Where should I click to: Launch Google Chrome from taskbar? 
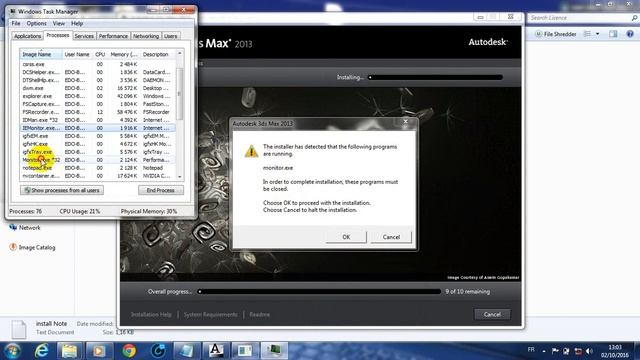tap(129, 351)
